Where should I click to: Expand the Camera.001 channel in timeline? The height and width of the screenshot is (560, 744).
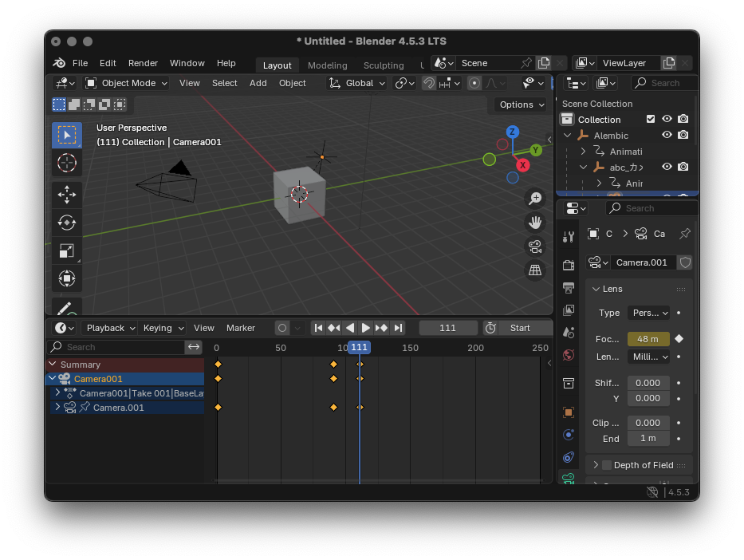(57, 408)
